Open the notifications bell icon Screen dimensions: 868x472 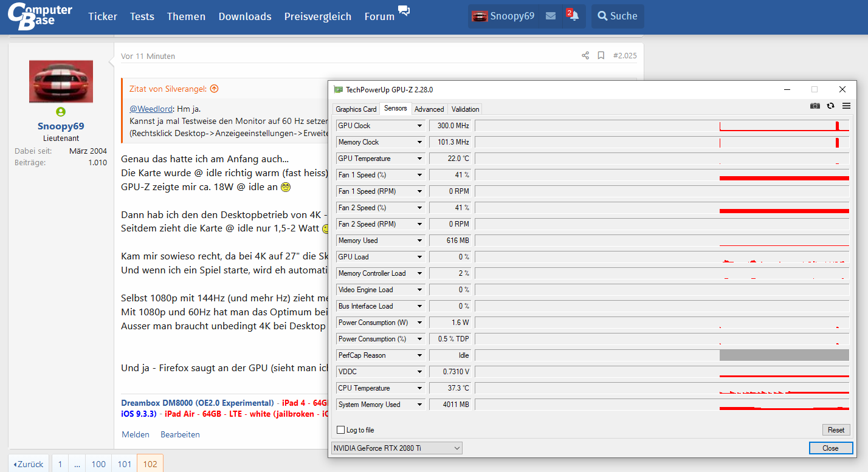click(573, 16)
